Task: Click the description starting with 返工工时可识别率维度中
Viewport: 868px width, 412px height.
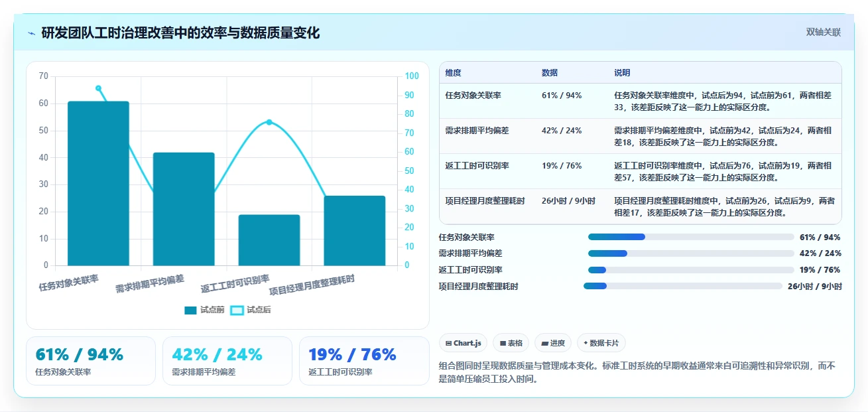Action: click(x=723, y=171)
